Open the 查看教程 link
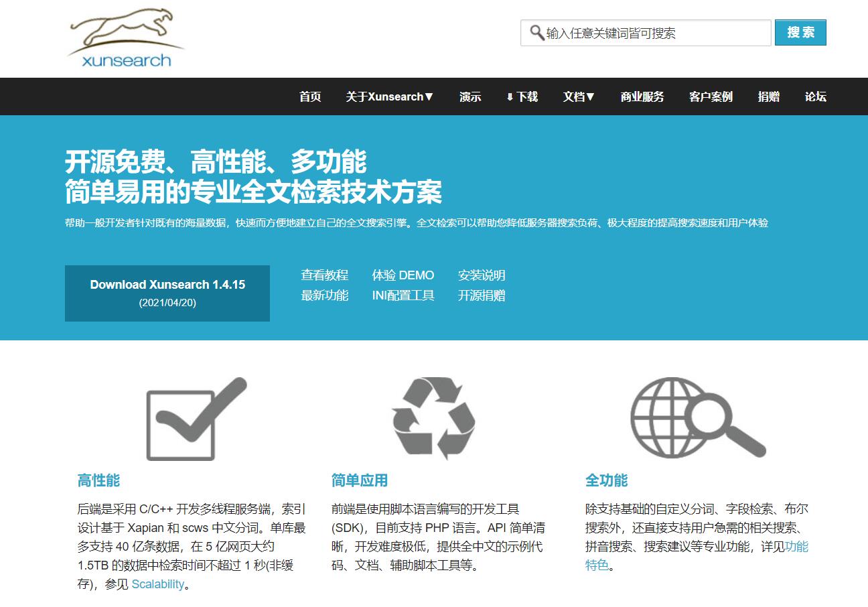This screenshot has width=868, height=607. tap(325, 275)
